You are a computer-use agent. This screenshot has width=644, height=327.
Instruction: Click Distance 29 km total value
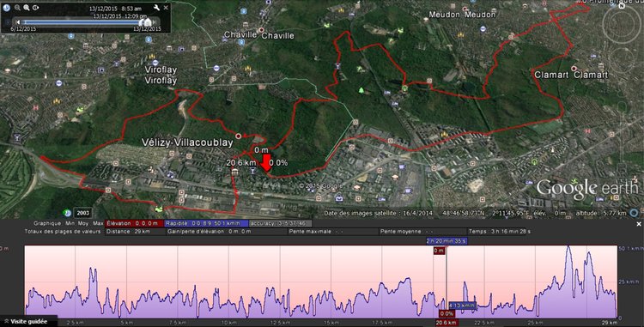coord(135,232)
